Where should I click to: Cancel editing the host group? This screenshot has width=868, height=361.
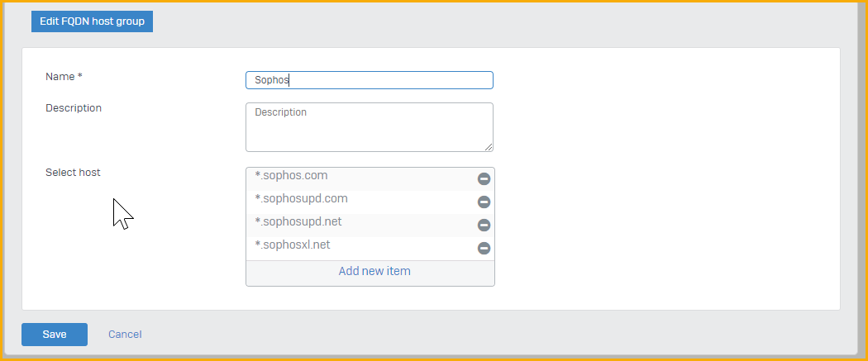pyautogui.click(x=125, y=335)
